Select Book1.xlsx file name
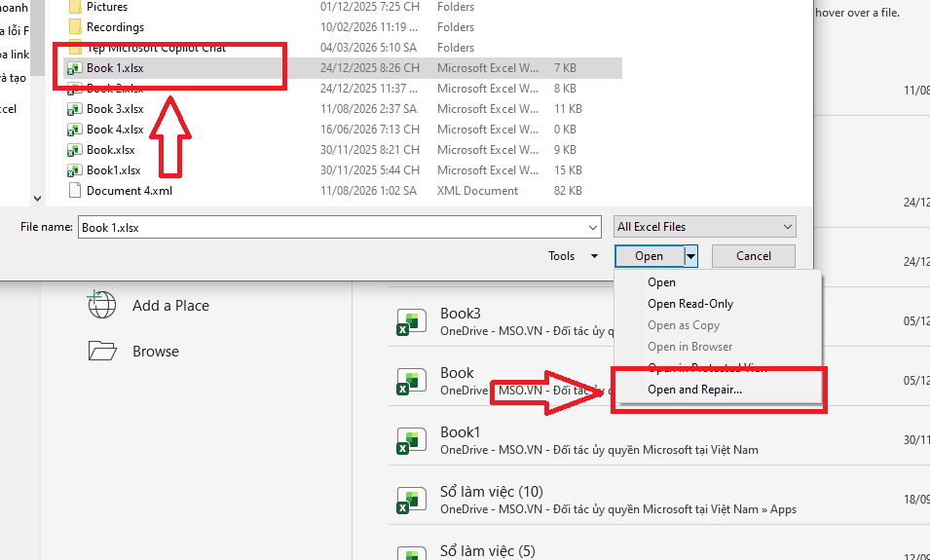This screenshot has width=930, height=560. tap(113, 170)
